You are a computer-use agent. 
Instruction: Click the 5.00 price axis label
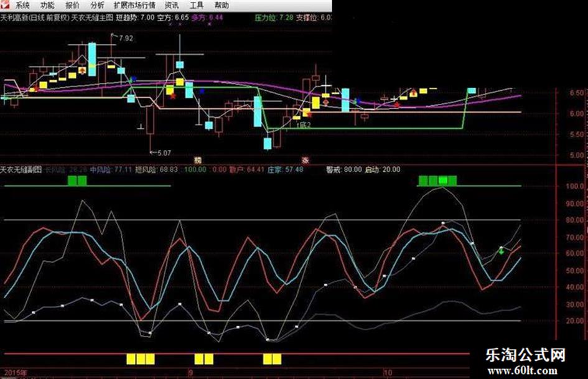576,155
